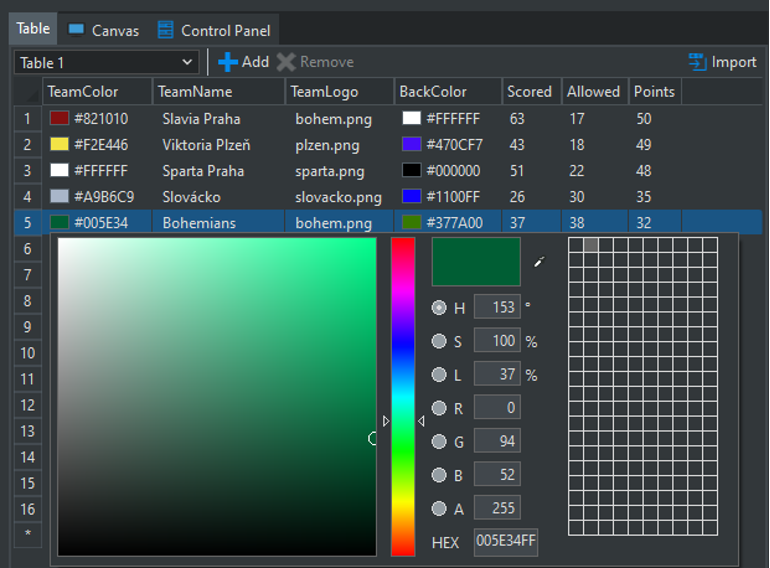
Task: Click the Remove X icon
Action: pos(286,62)
